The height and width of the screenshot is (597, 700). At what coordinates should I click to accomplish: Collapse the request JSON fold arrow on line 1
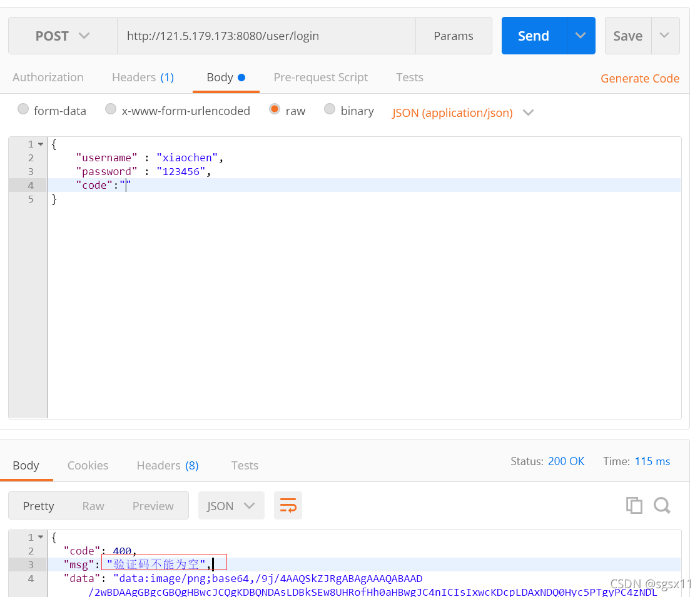[x=41, y=144]
